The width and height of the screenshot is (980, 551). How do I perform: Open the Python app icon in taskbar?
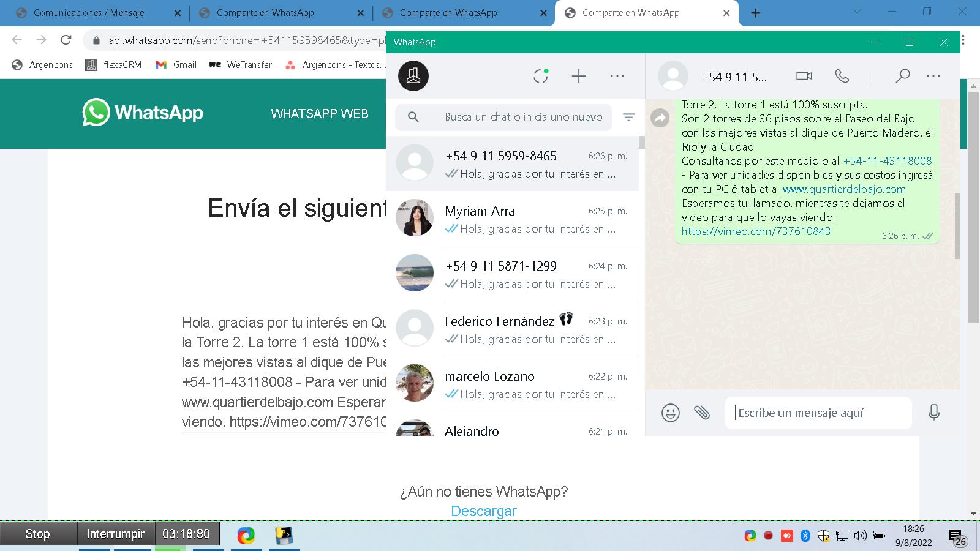tap(284, 535)
